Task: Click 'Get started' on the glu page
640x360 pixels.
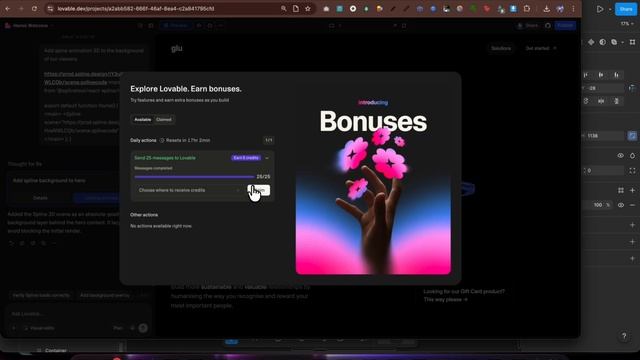Action: 540,48
